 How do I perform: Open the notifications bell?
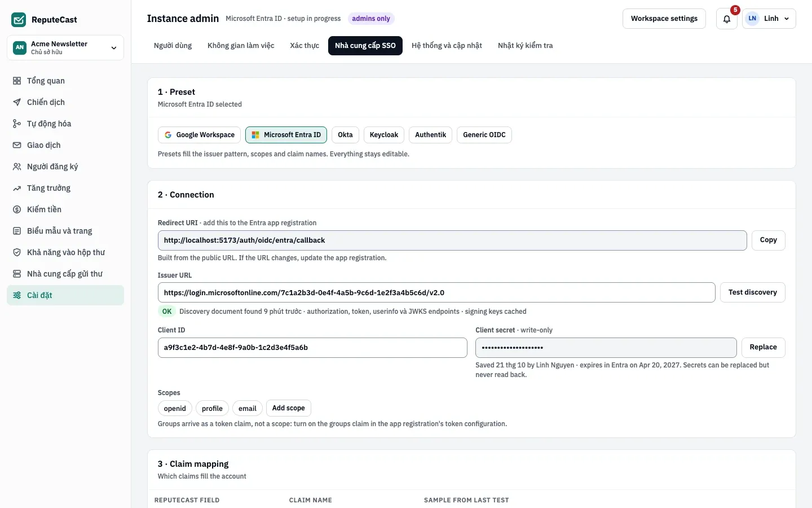coord(727,19)
